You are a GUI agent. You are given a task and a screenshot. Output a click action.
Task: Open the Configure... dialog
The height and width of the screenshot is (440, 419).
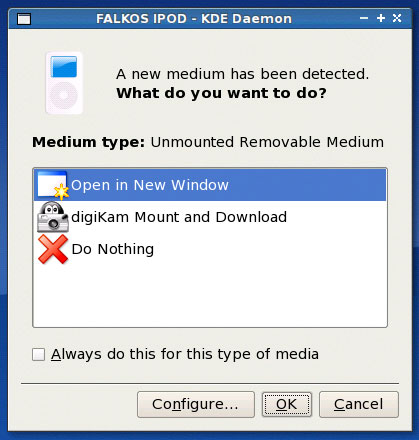click(196, 404)
